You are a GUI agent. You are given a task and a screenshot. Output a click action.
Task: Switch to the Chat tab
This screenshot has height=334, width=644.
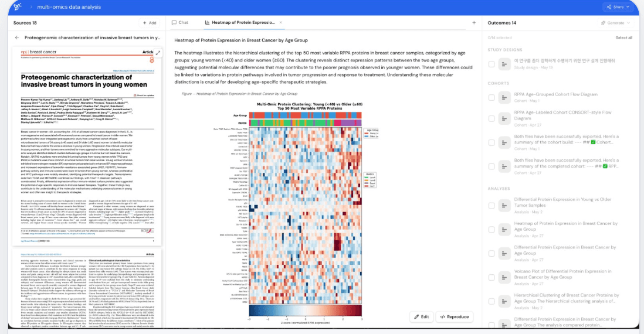[x=180, y=23]
